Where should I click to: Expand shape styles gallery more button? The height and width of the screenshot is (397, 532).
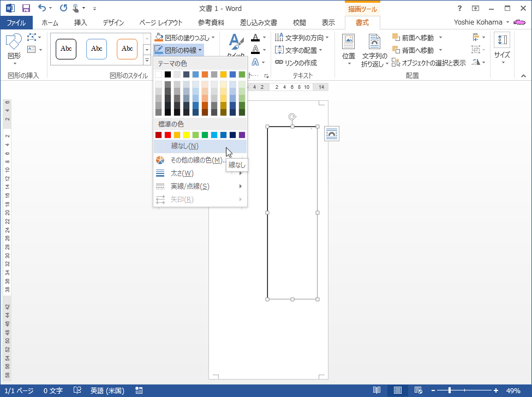coord(147,61)
